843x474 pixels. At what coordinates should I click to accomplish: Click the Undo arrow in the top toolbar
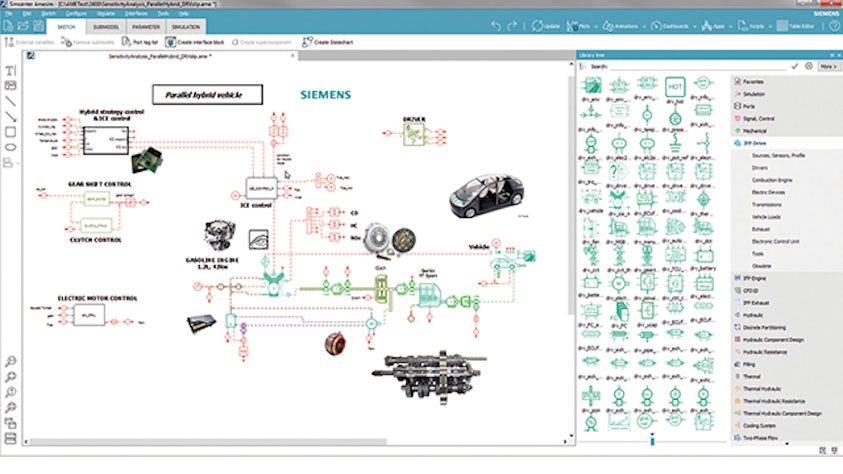496,26
